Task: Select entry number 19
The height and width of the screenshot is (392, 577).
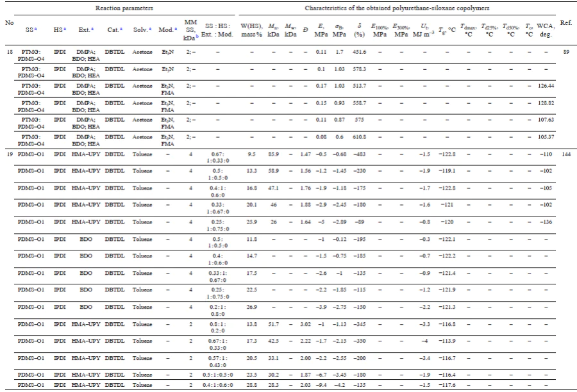Action: (x=10, y=154)
